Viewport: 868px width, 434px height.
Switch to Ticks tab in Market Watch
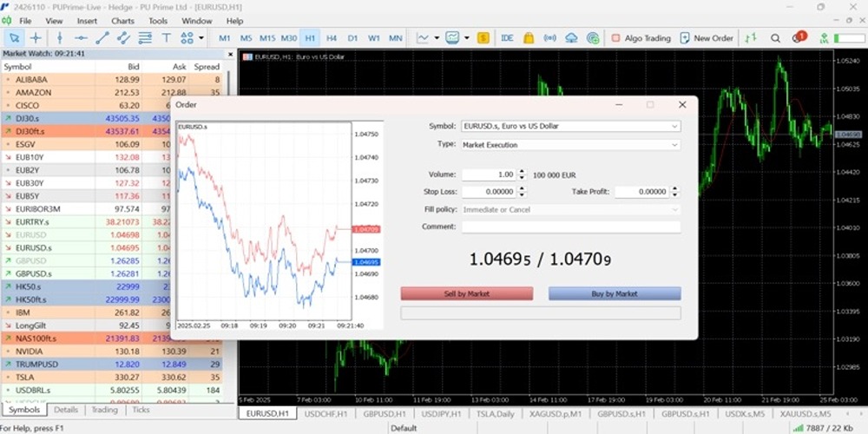(x=141, y=411)
